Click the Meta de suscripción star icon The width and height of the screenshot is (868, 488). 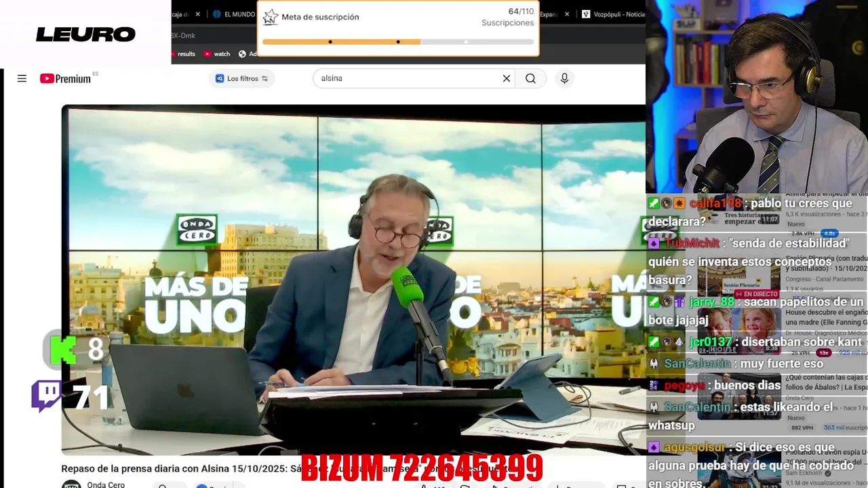(x=271, y=17)
